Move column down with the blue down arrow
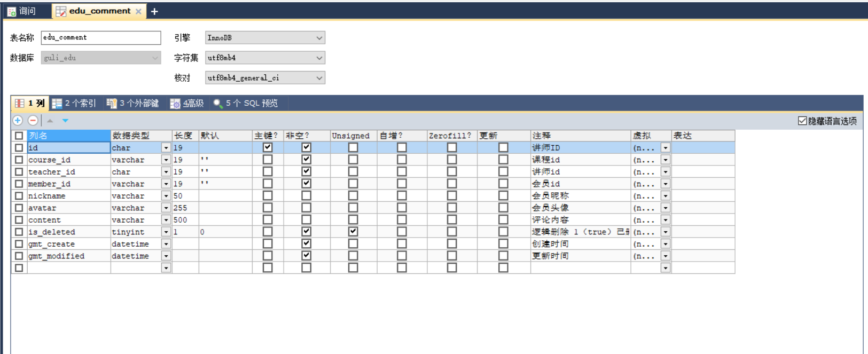The height and width of the screenshot is (354, 868). point(65,121)
